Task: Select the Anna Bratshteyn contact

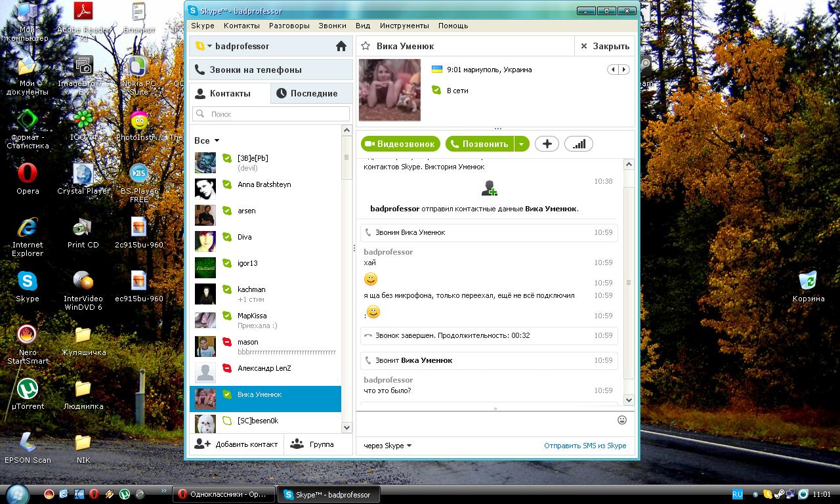Action: 265,189
